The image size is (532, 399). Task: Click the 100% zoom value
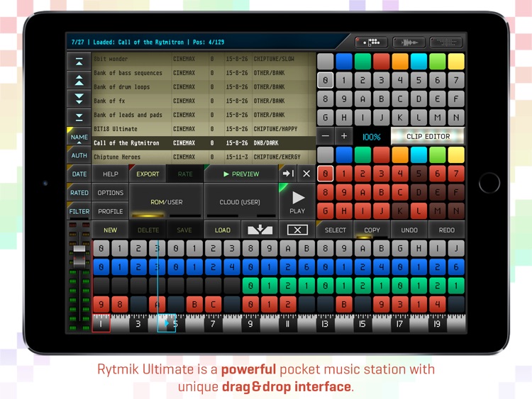(371, 137)
